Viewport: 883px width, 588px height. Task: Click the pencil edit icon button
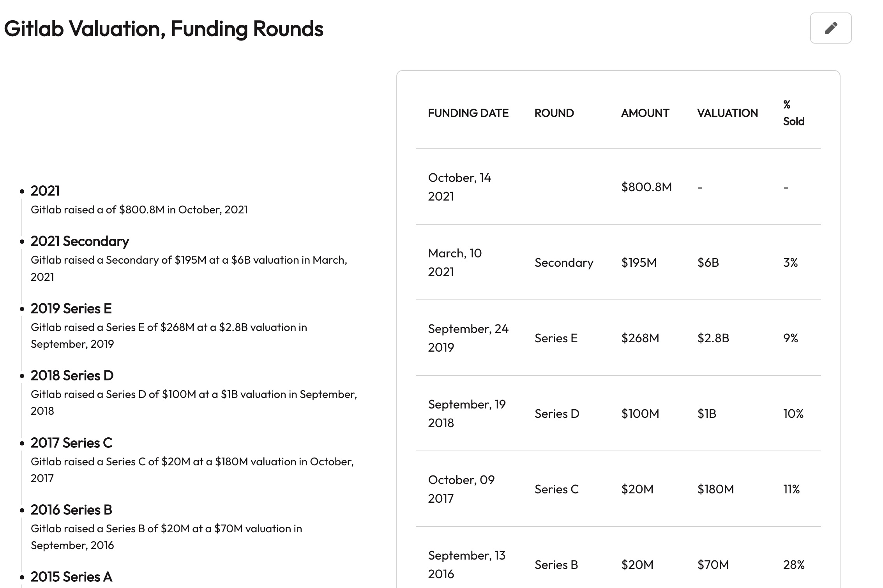tap(831, 28)
